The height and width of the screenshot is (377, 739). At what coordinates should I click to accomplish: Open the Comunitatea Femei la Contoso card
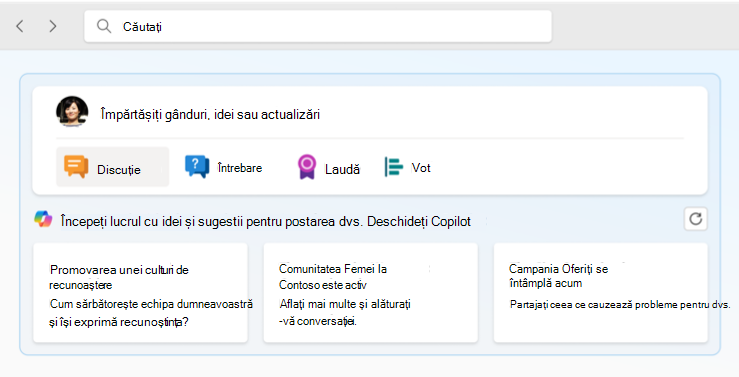(x=370, y=293)
